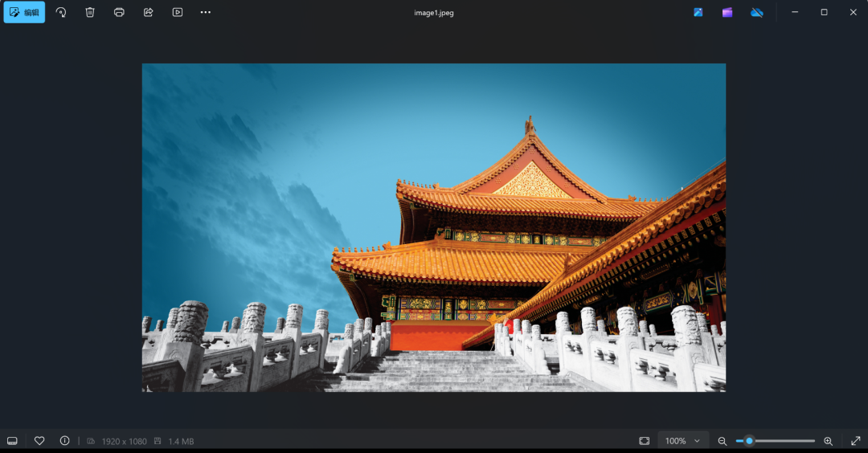Show file info with the info icon
Image resolution: width=868 pixels, height=453 pixels.
65,441
